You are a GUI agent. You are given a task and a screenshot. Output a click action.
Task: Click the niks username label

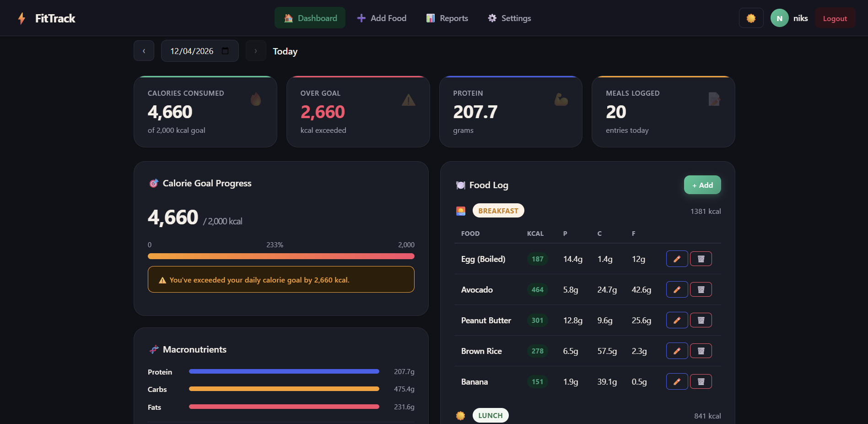pyautogui.click(x=800, y=18)
